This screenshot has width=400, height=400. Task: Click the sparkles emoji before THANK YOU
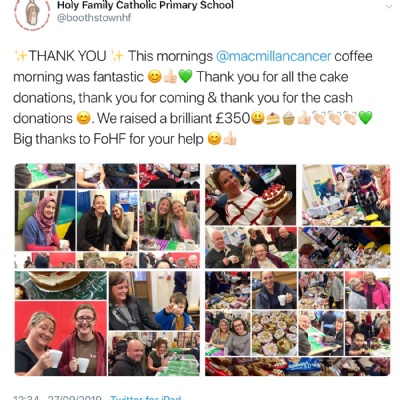(x=21, y=56)
